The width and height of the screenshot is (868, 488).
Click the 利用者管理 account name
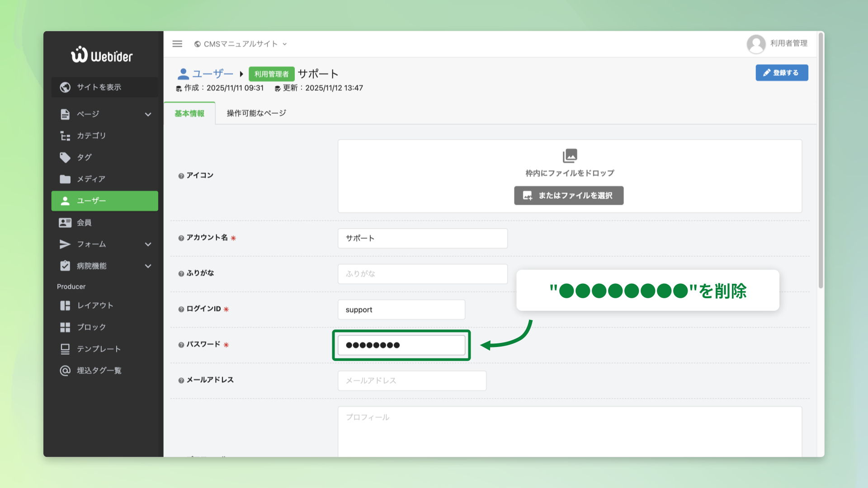(x=789, y=43)
